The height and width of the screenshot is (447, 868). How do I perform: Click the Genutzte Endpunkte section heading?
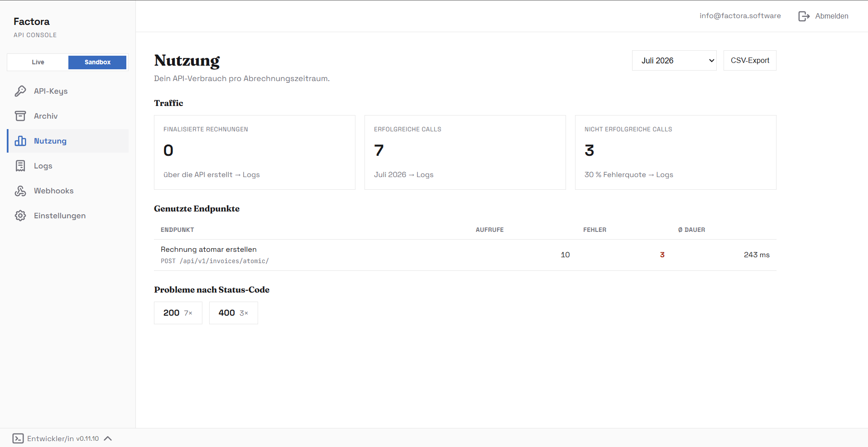[x=197, y=209]
